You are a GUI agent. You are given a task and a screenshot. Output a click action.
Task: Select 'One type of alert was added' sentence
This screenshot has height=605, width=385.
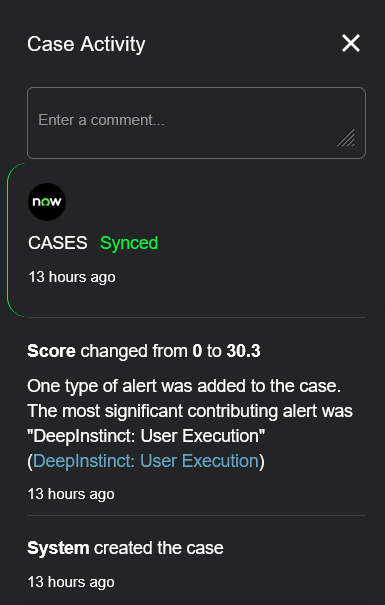[184, 386]
